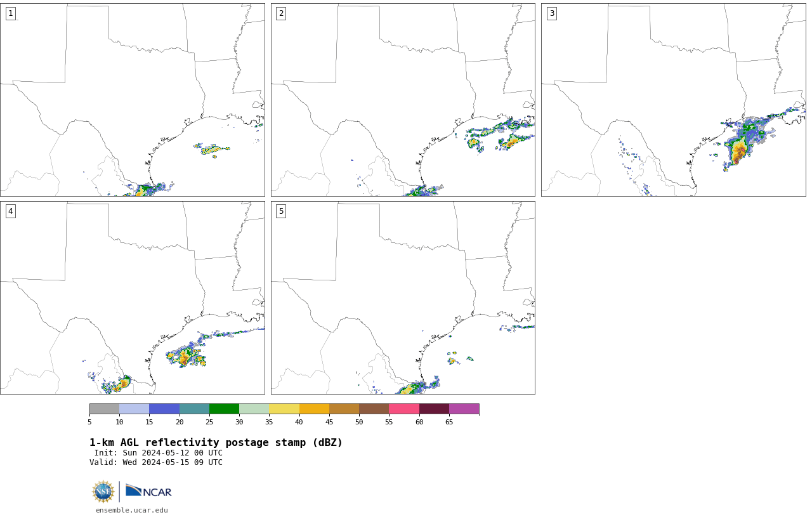Click the tan 45-50 dBZ swatch

click(x=344, y=409)
